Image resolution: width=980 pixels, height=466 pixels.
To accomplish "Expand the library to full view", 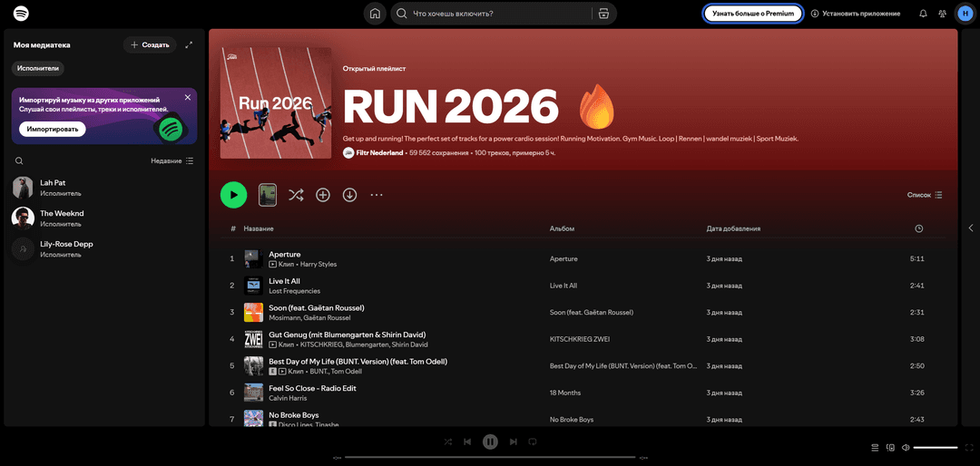I will [x=190, y=45].
